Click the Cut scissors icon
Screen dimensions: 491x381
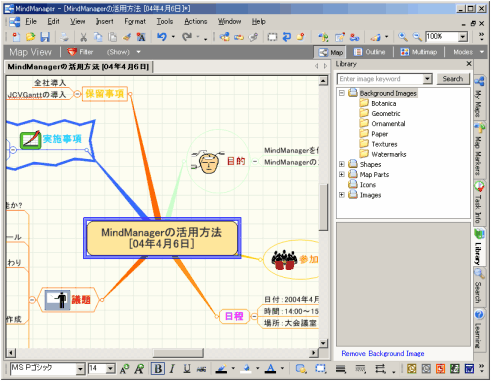coord(83,37)
